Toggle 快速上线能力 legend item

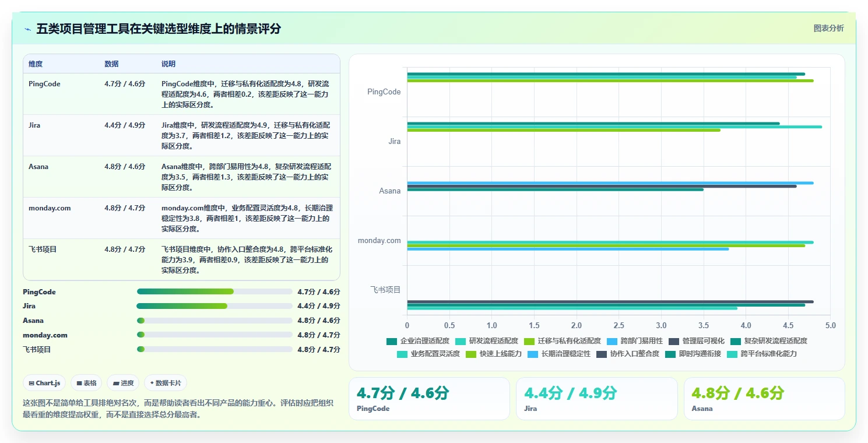[494, 354]
